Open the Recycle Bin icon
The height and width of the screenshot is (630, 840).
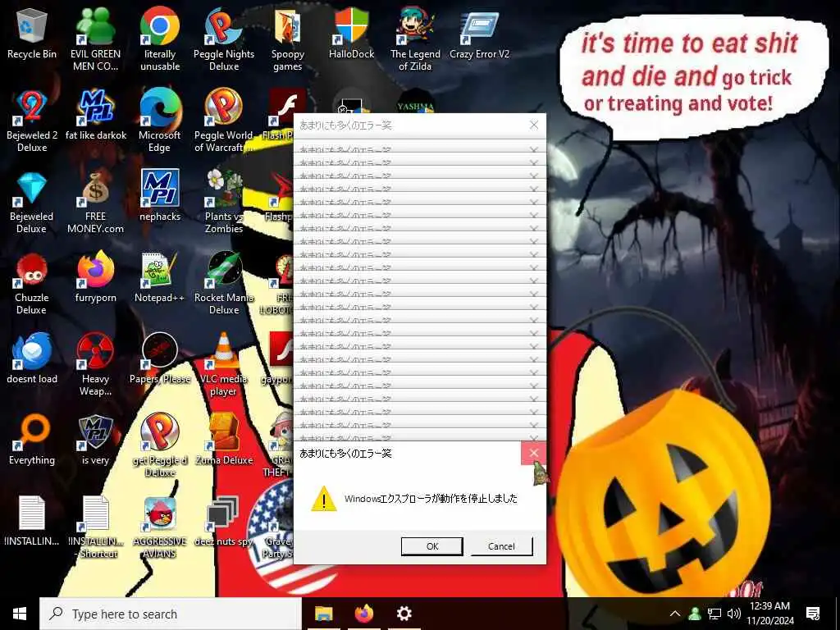tap(32, 33)
